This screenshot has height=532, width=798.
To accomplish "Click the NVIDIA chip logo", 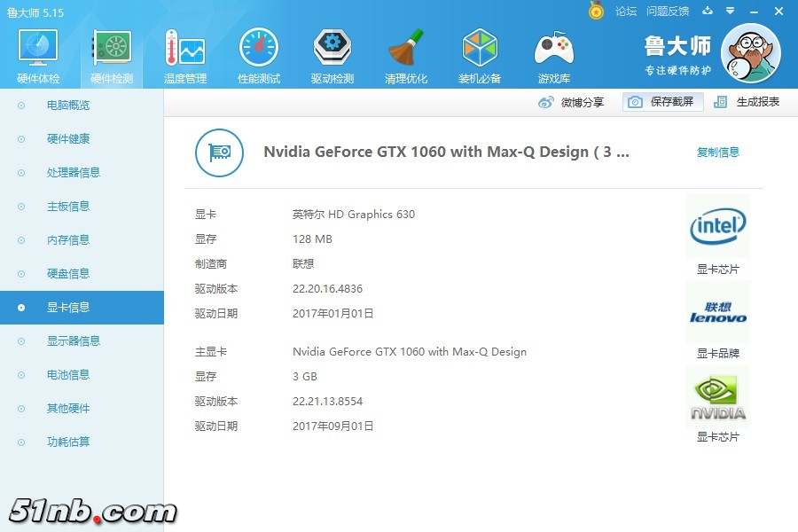I will [717, 395].
